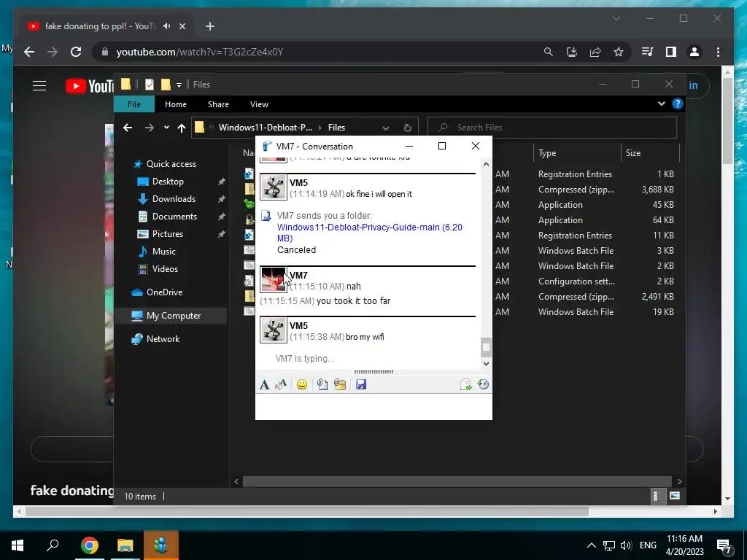Screen dimensions: 747x560
Task: Open Chrome media controls icon
Action: (x=648, y=52)
